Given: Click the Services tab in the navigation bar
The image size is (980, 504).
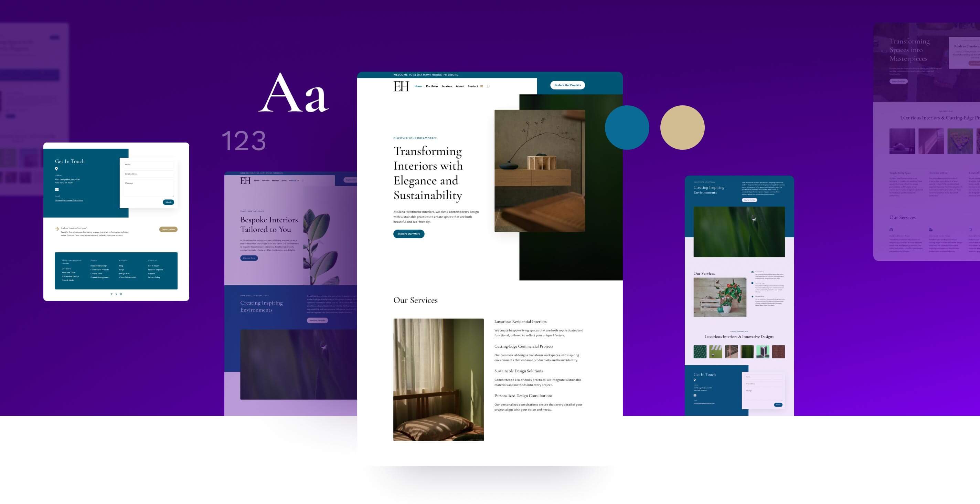Looking at the screenshot, I should click(x=446, y=85).
